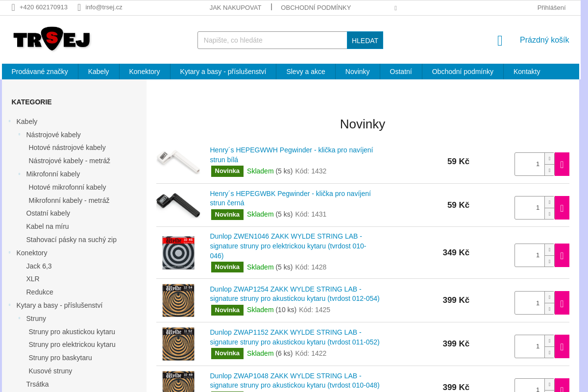Open Dunlop ZWAP1152 product image

[x=178, y=344]
